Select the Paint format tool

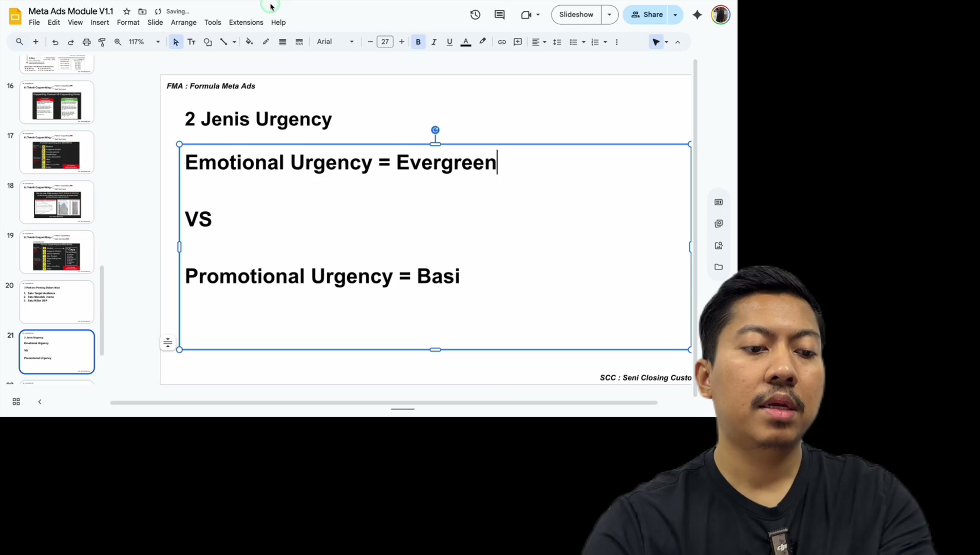102,42
